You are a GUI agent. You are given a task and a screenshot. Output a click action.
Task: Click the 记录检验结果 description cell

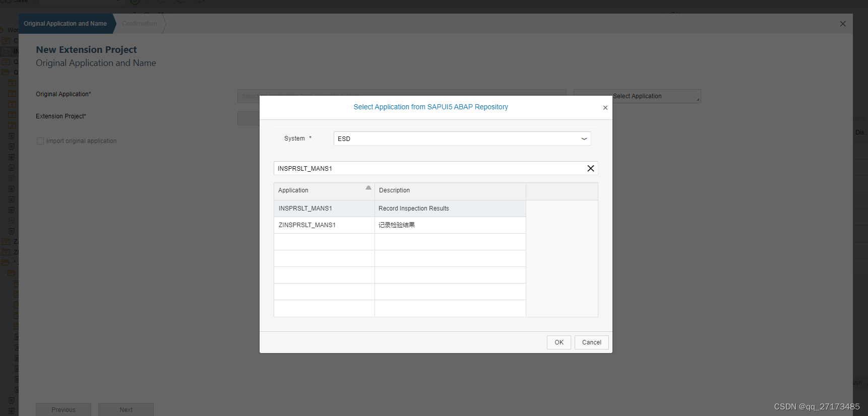tap(450, 225)
